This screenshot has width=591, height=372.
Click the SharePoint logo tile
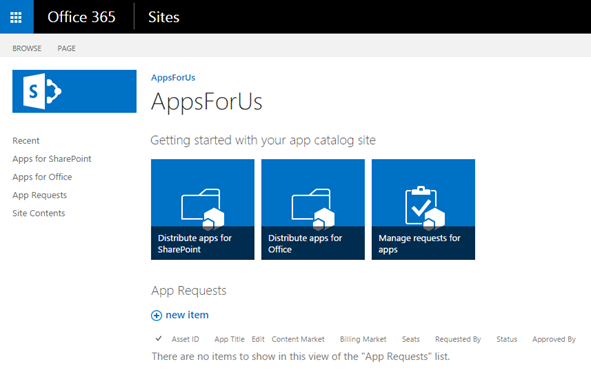click(74, 91)
